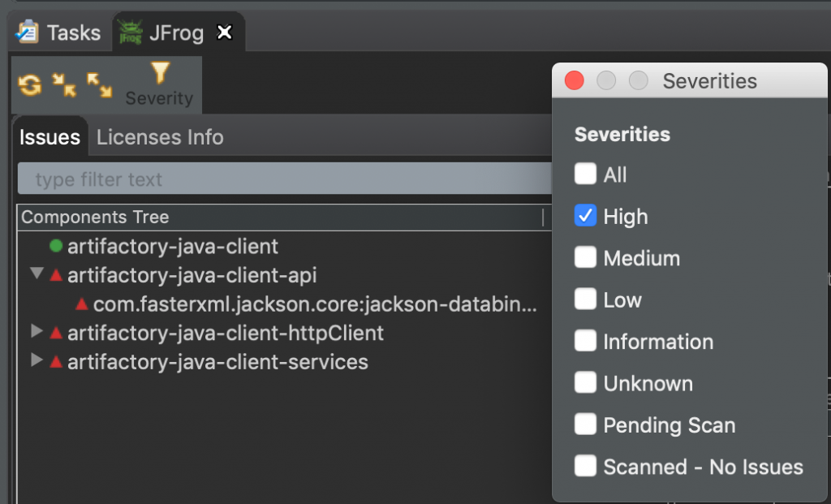Collapse the artifactory-java-client-api tree node
The width and height of the screenshot is (831, 504).
[x=37, y=274]
